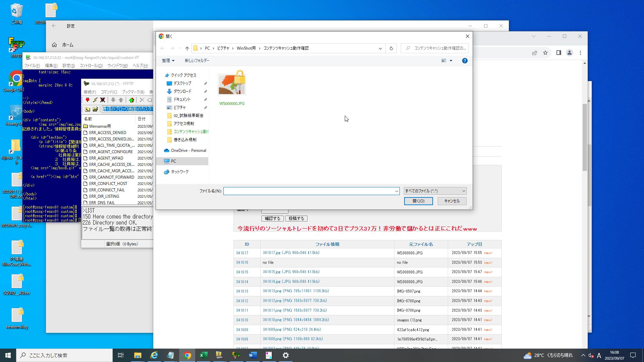Click the home icon in Settings window

[54, 45]
